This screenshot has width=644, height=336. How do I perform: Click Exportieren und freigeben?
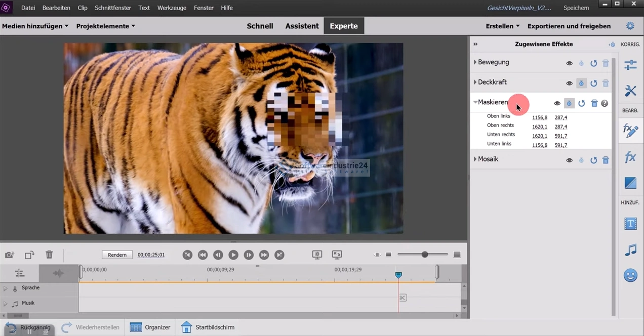569,26
